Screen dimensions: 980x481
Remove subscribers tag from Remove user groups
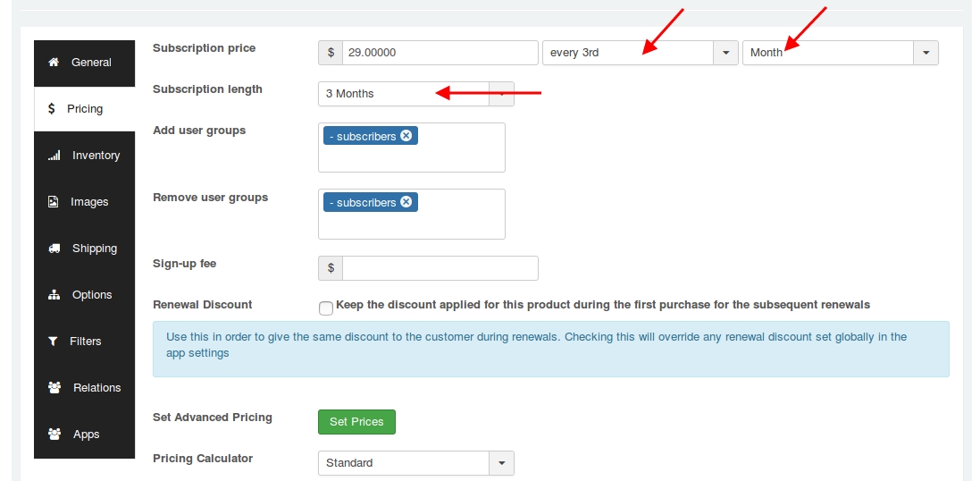(406, 202)
